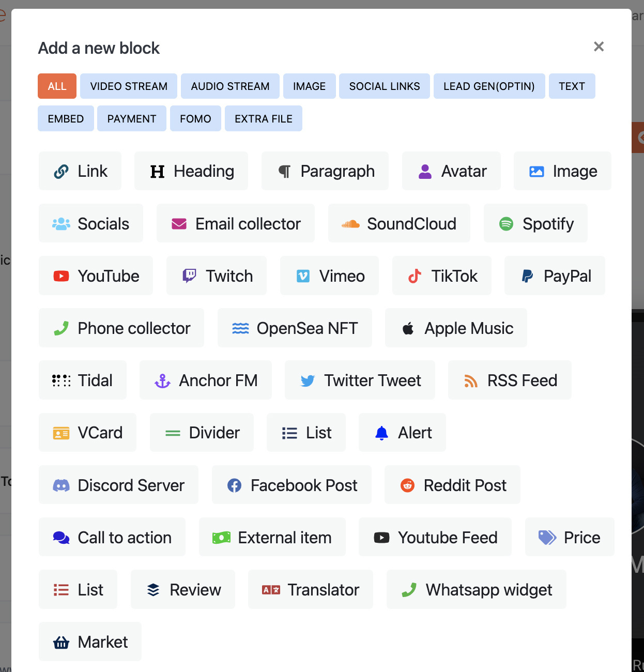
Task: Click the Reddit alien icon
Action: (407, 485)
